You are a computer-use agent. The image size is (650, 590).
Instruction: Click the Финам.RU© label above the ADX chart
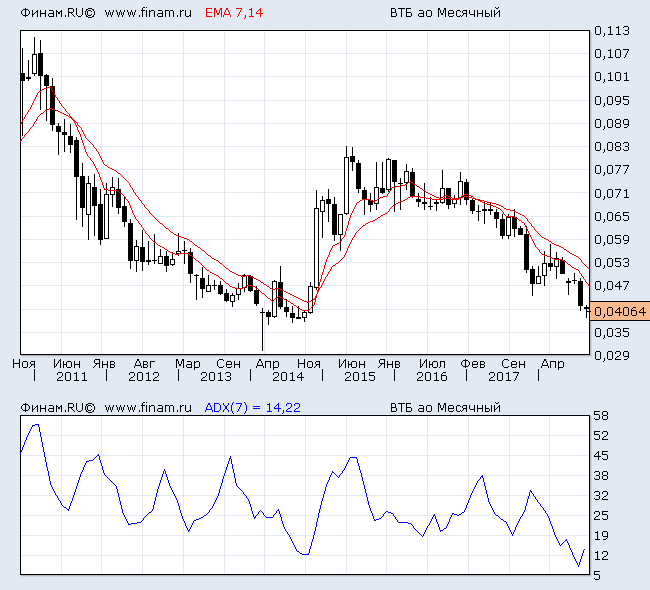point(58,408)
